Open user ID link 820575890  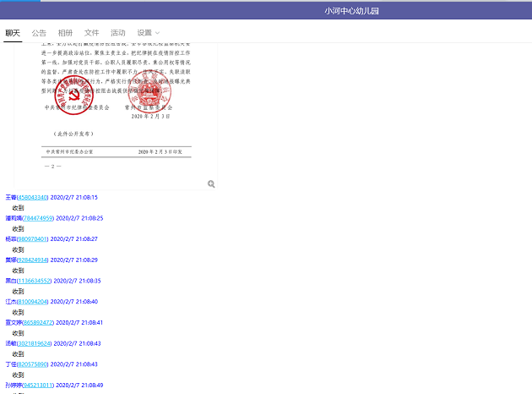(x=33, y=364)
